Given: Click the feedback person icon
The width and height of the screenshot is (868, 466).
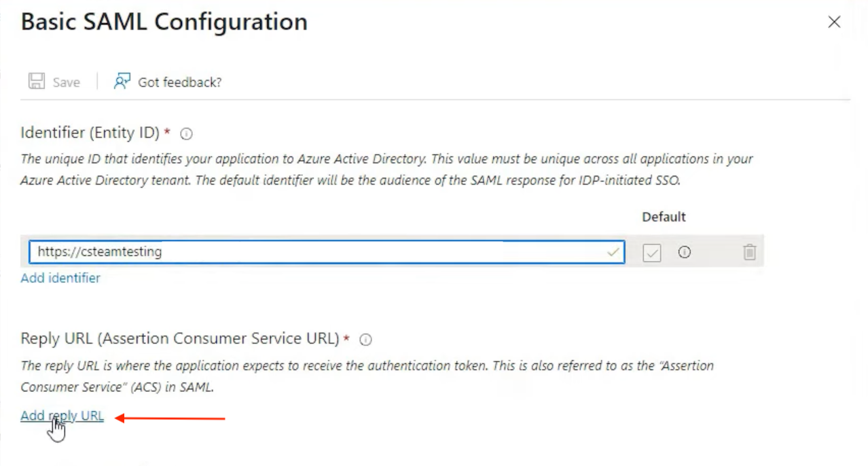Looking at the screenshot, I should (x=122, y=82).
